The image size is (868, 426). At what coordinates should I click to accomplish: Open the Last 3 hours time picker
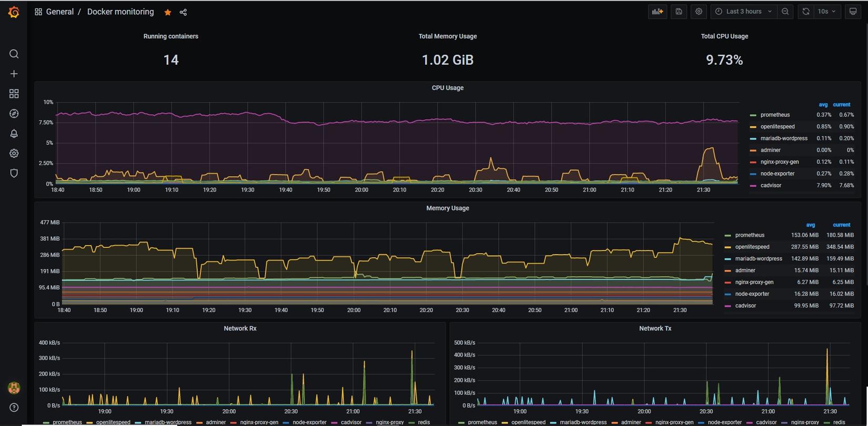743,12
